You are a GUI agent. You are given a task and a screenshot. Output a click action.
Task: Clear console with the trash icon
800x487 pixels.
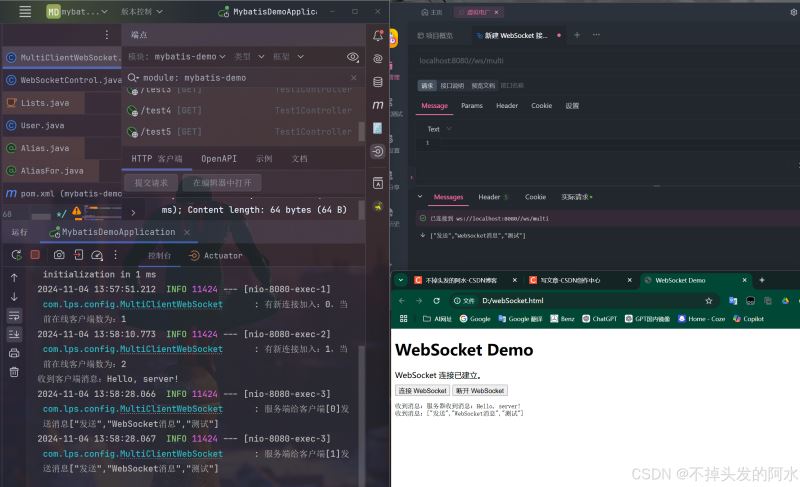(14, 372)
